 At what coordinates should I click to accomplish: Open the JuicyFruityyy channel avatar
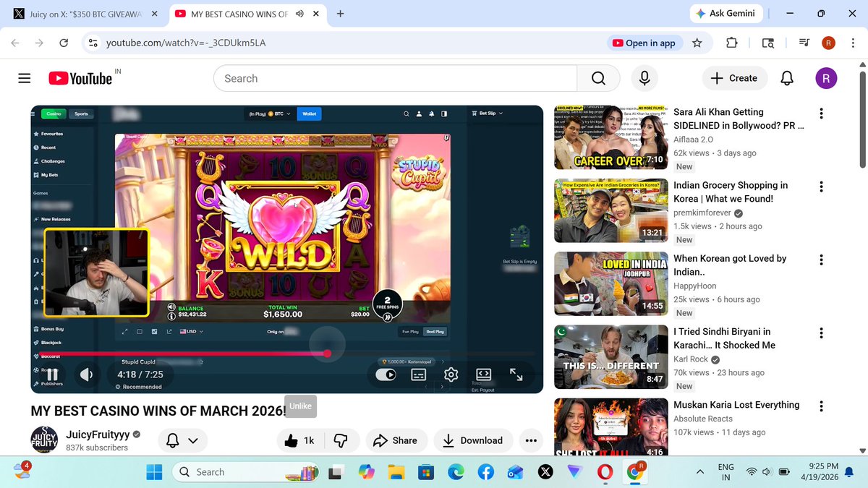click(x=44, y=440)
